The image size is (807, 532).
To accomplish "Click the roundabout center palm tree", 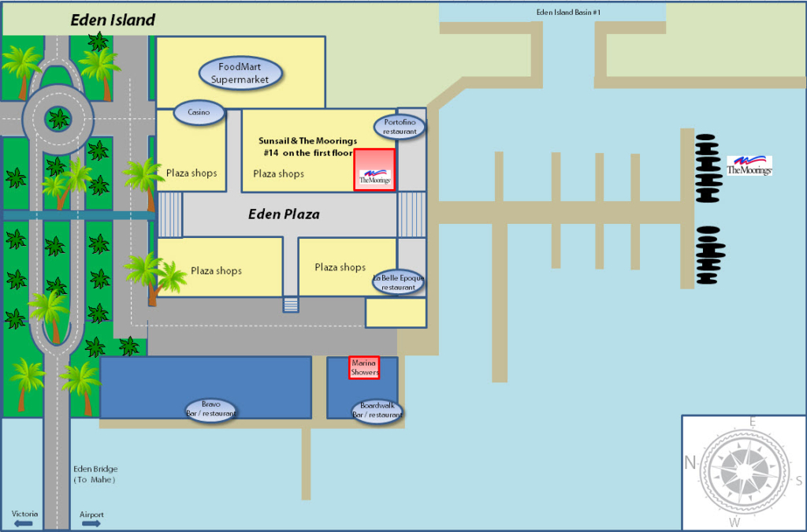I will pos(58,119).
